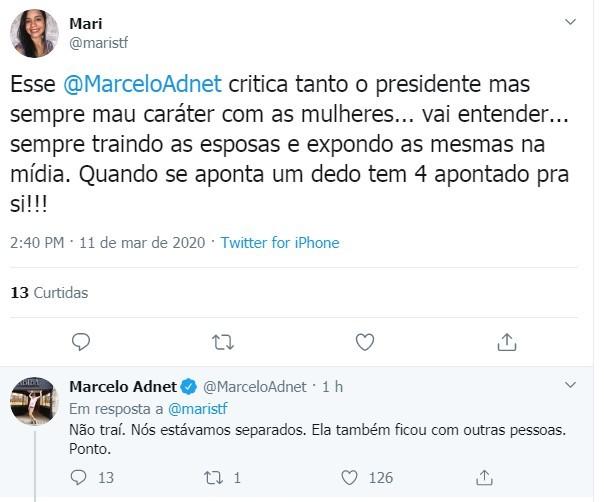Like Marcelo Adnet's reply with 126 likes
This screenshot has height=502, width=604.
tap(349, 478)
